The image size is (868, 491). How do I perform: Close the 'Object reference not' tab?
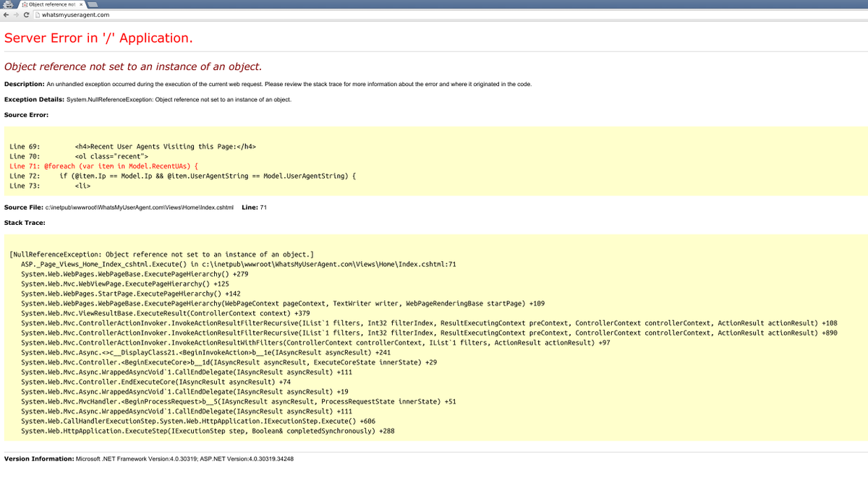pyautogui.click(x=81, y=4)
